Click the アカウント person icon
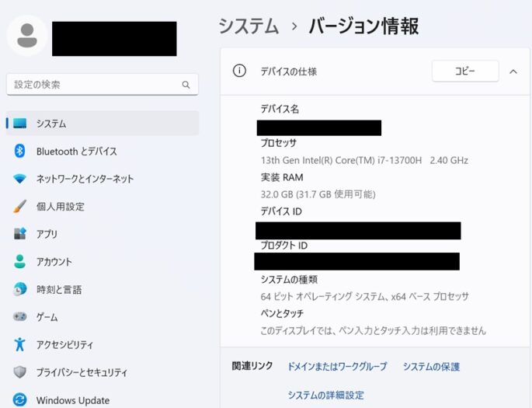 point(19,261)
